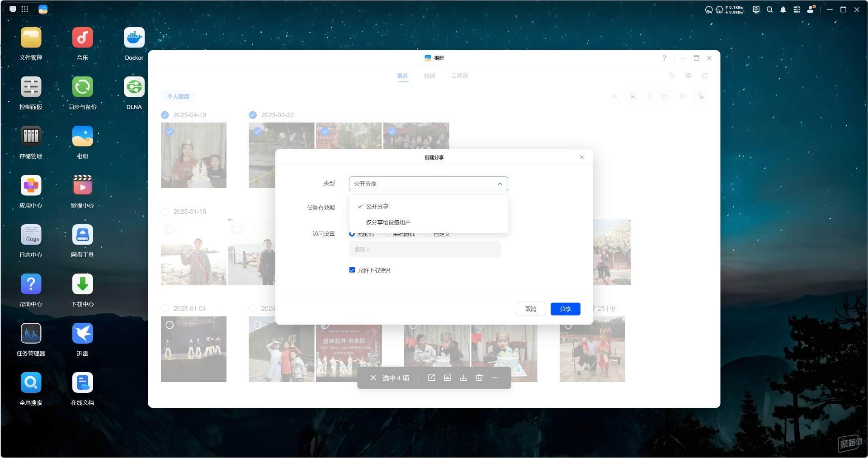Open the 在线文档 icon
This screenshot has width=868, height=458.
(x=82, y=382)
